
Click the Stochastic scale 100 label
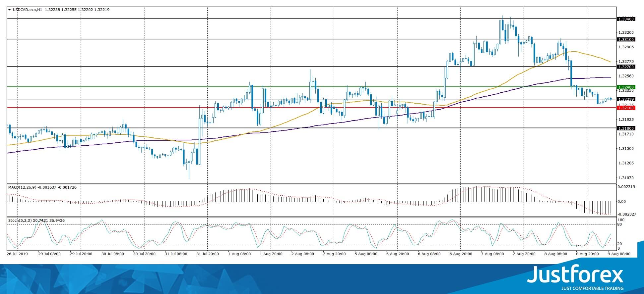point(621,220)
